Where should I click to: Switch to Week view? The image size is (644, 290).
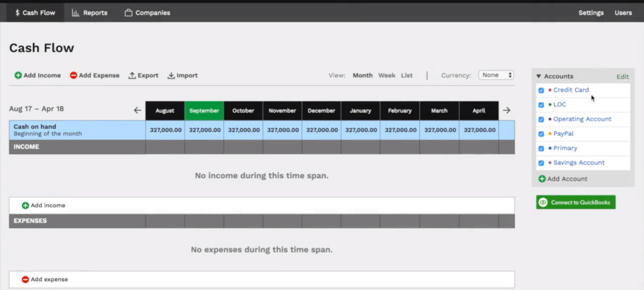click(387, 76)
